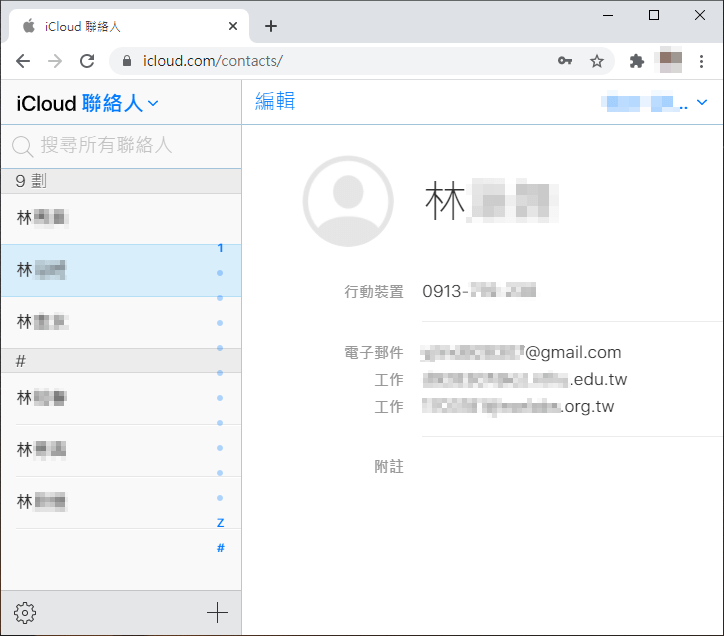Screen dimensions: 724x636
Task: Bookmark this page with star icon
Action: coord(597,61)
